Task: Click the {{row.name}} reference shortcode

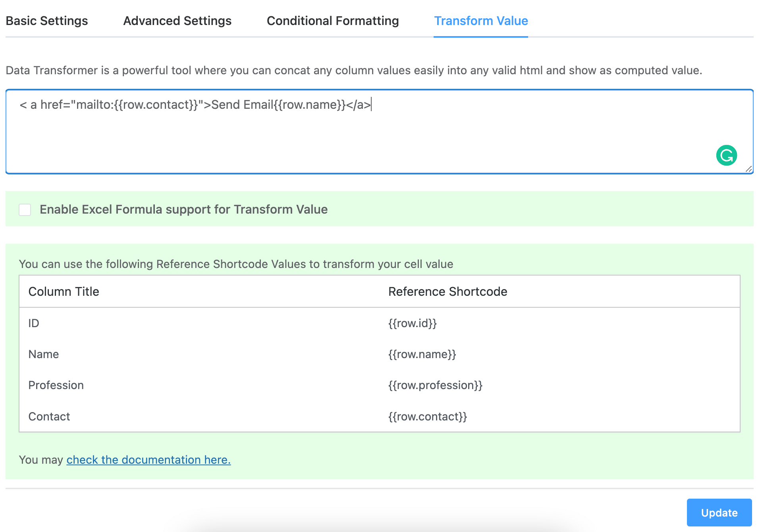Action: tap(422, 354)
